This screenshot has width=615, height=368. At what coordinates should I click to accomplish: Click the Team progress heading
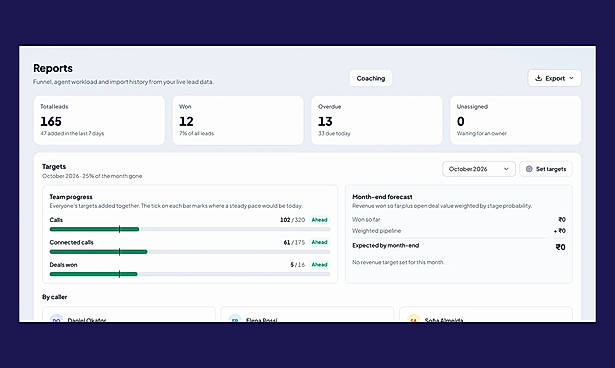coord(71,197)
